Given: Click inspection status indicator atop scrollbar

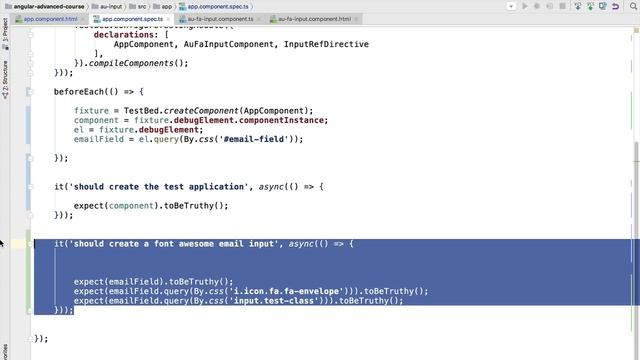Looking at the screenshot, I should click(x=636, y=31).
